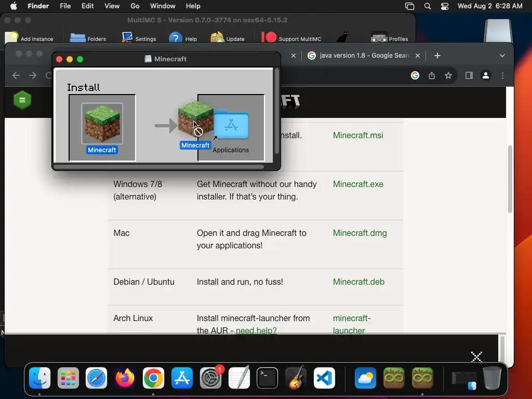Screen dimensions: 532x399
Task: Click the Stage Manager menu bar icon
Action: click(409, 6)
